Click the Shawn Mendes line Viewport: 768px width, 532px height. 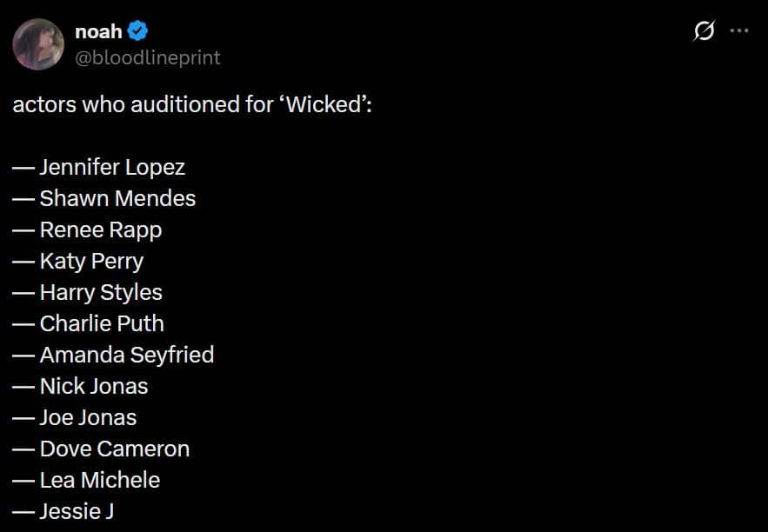117,198
